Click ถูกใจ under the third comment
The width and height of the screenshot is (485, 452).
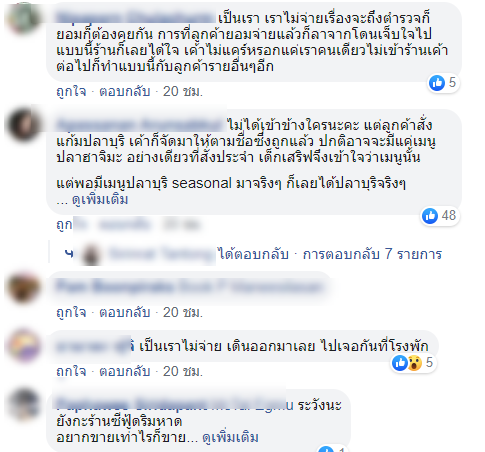pyautogui.click(x=71, y=313)
